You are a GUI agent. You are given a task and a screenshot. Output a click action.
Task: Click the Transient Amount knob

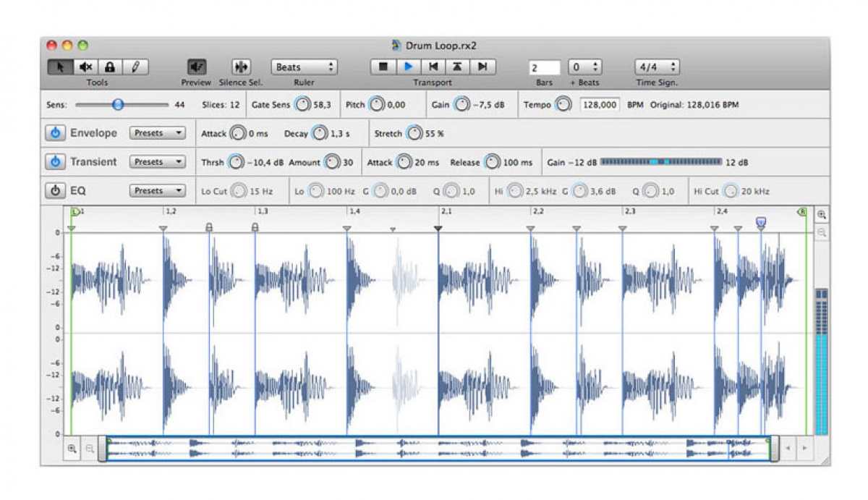pyautogui.click(x=332, y=163)
